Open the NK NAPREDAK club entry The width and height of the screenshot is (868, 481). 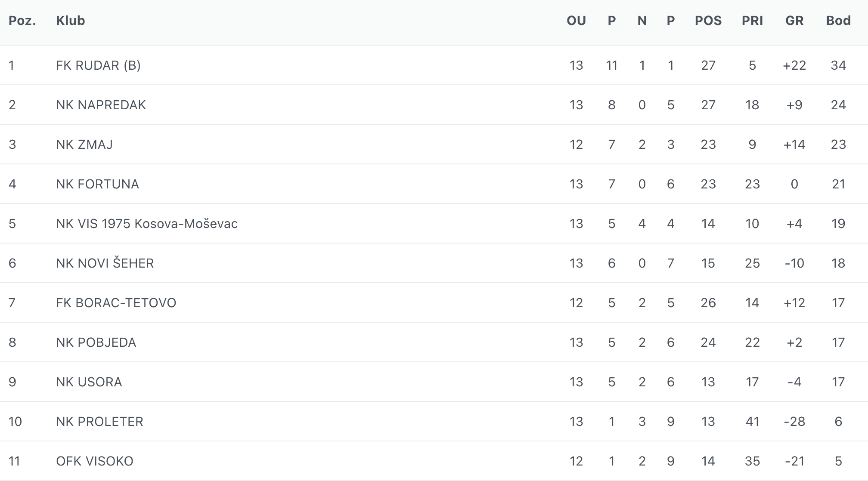pos(101,105)
